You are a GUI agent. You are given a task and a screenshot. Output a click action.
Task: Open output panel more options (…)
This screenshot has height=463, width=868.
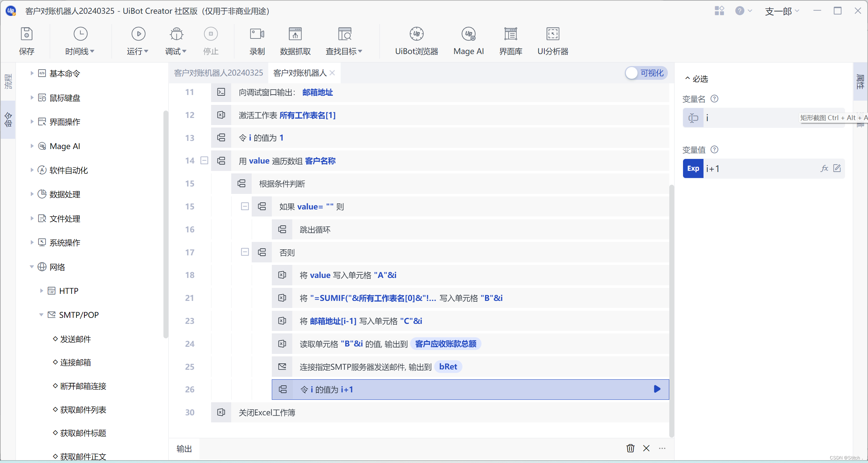point(662,448)
